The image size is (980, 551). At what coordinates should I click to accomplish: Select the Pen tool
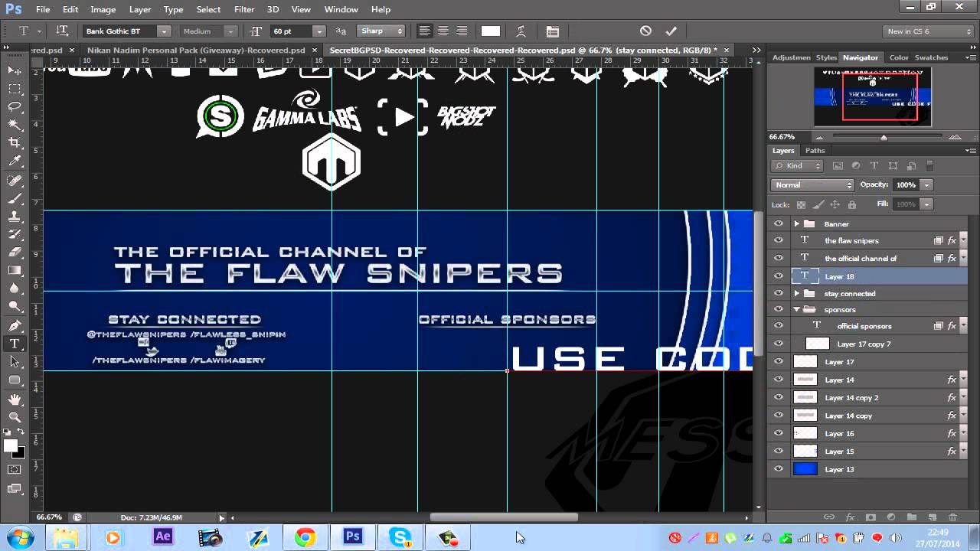[x=15, y=326]
